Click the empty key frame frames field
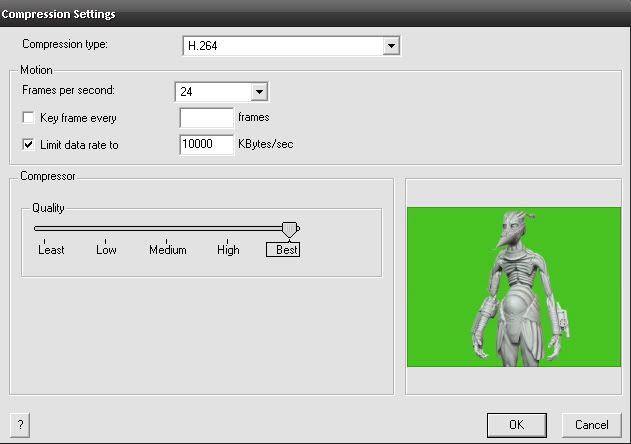Viewport: 631px width, 444px height. click(x=205, y=118)
